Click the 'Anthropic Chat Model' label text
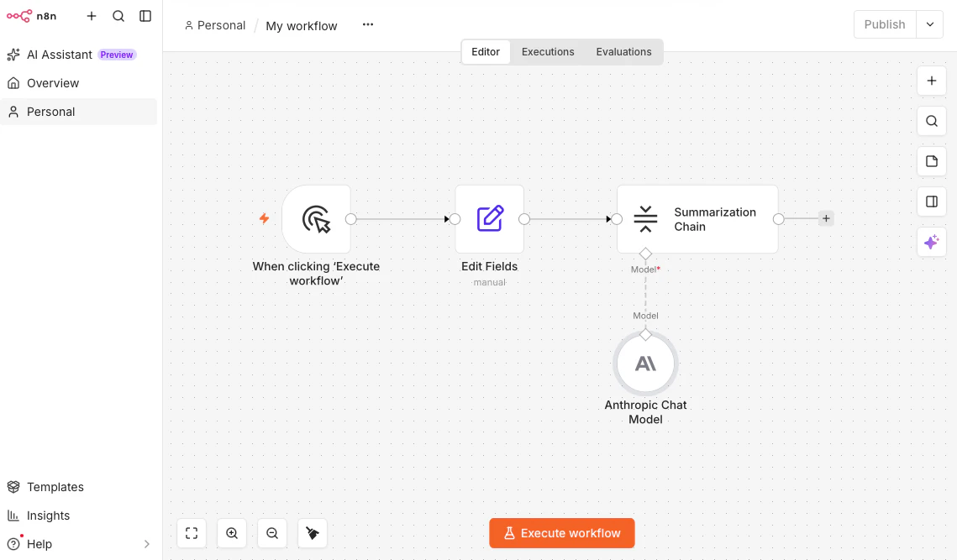Screen dimensions: 957x560 tap(646, 412)
